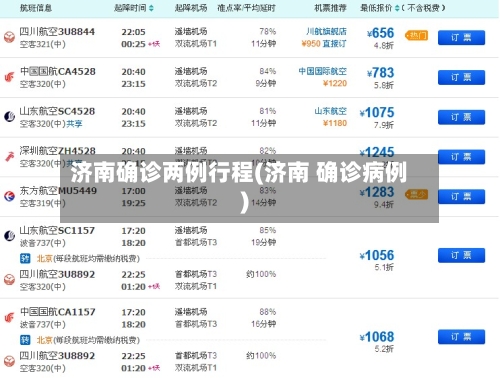Click the orange 票少 badge in MU5449 row
This screenshot has width=500, height=378.
coord(417,195)
